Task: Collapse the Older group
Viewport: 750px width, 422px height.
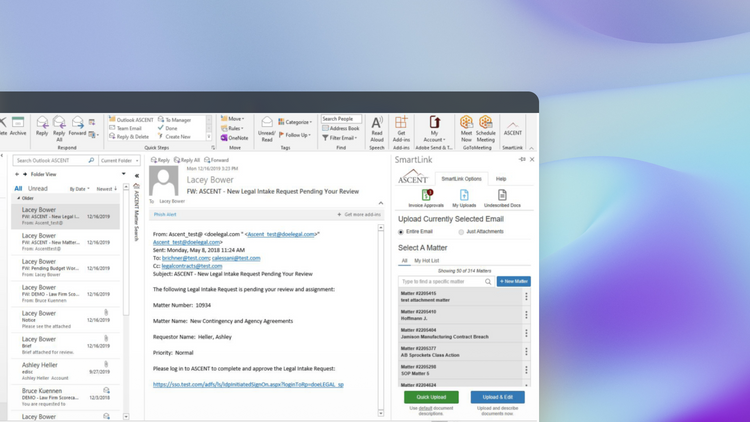Action: click(x=19, y=198)
